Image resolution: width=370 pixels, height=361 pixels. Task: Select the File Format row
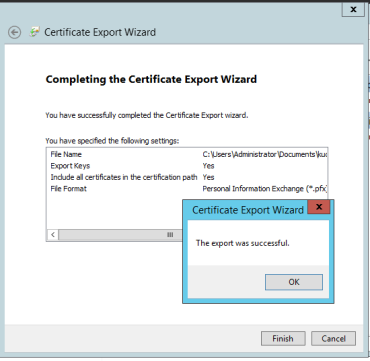(187, 189)
